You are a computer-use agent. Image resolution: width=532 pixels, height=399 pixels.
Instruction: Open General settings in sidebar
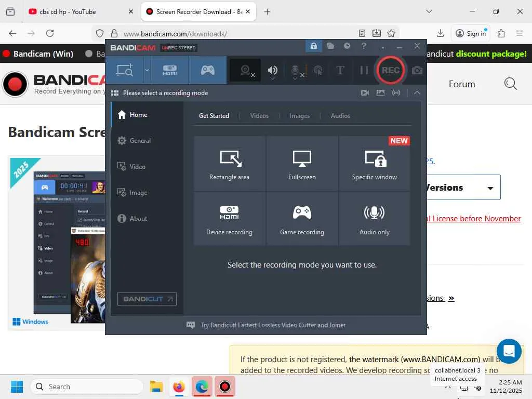[x=147, y=140]
